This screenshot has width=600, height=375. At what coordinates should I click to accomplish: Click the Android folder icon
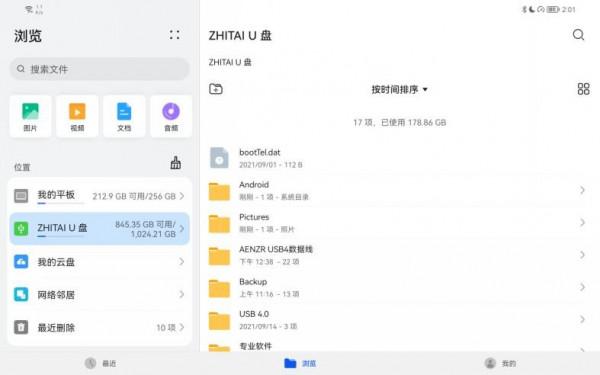pyautogui.click(x=219, y=191)
